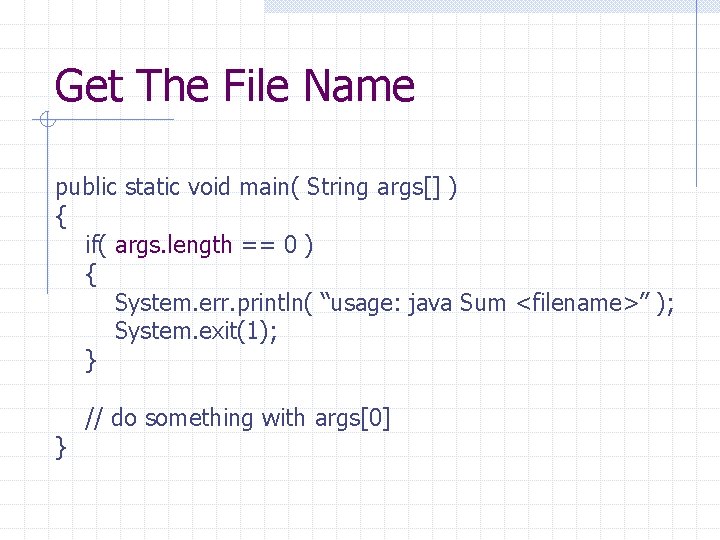
Task: Click the "== 0 )" part of the if condition
Action: (x=277, y=245)
